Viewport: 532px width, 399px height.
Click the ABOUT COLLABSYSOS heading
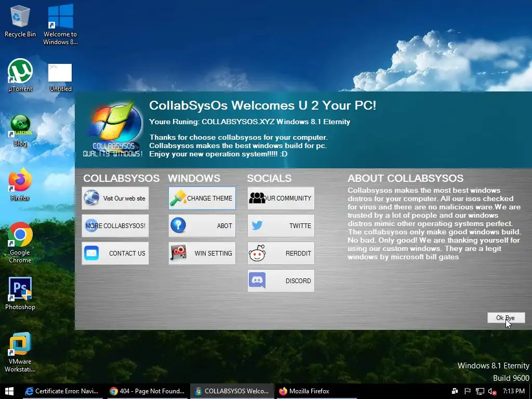click(x=405, y=178)
